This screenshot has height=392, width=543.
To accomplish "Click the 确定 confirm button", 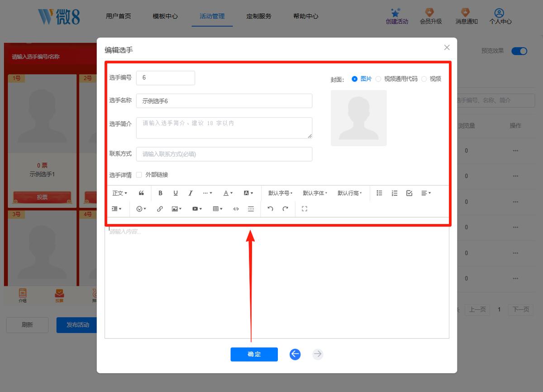I will click(254, 354).
